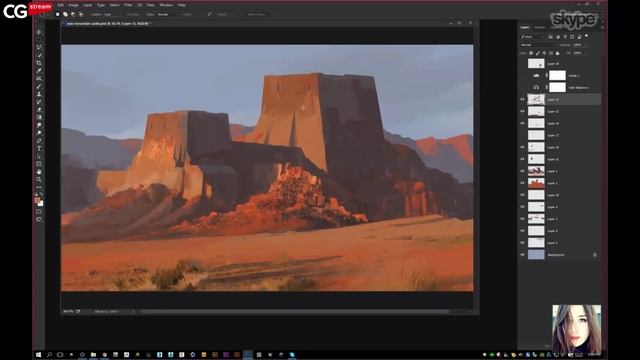Click Change Screen Mode icon

[x=39, y=219]
